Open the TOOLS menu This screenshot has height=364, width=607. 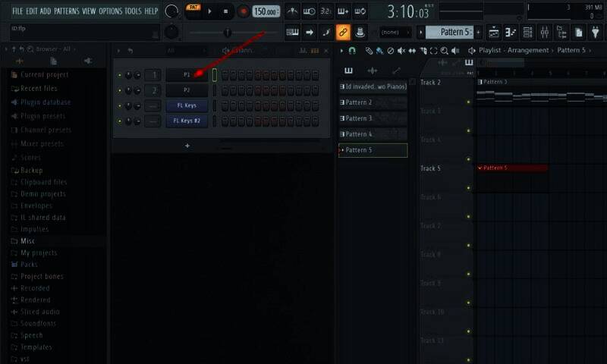tap(133, 11)
